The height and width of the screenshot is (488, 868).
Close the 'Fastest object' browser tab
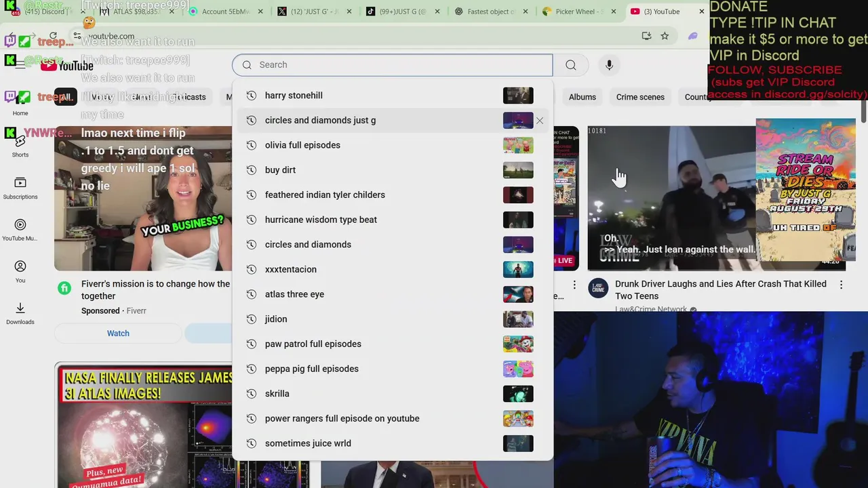point(525,12)
